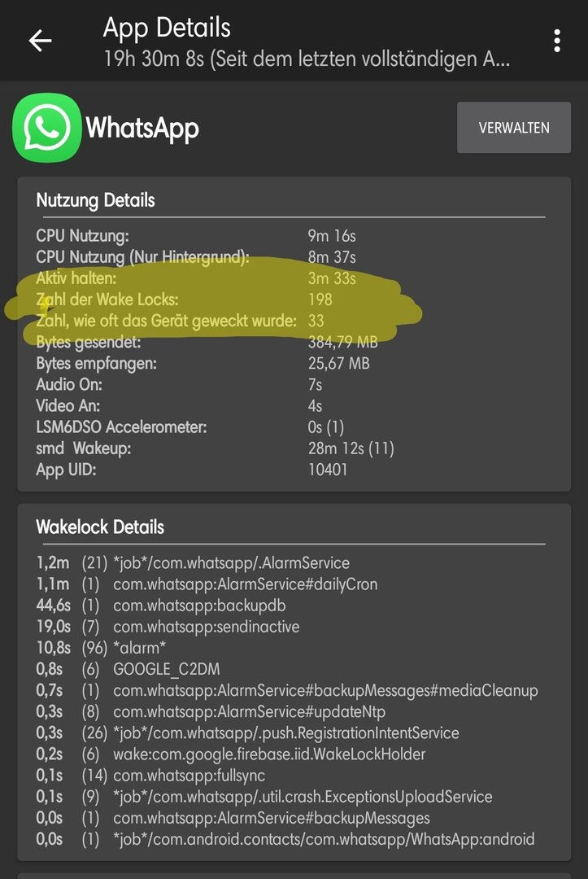Select the 9m 16s CPU value
This screenshot has height=879, width=588.
coord(332,235)
